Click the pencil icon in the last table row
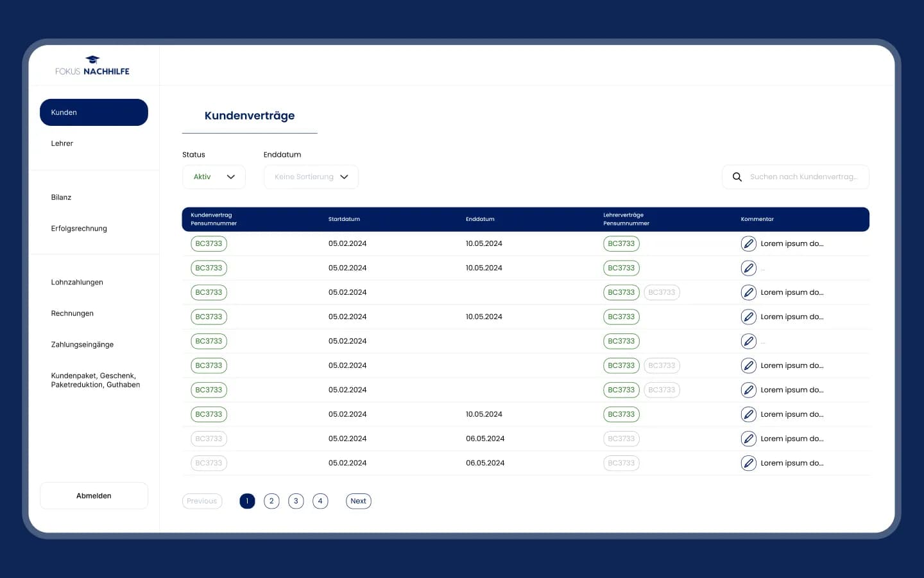Screen dimensions: 924x578 pos(749,464)
